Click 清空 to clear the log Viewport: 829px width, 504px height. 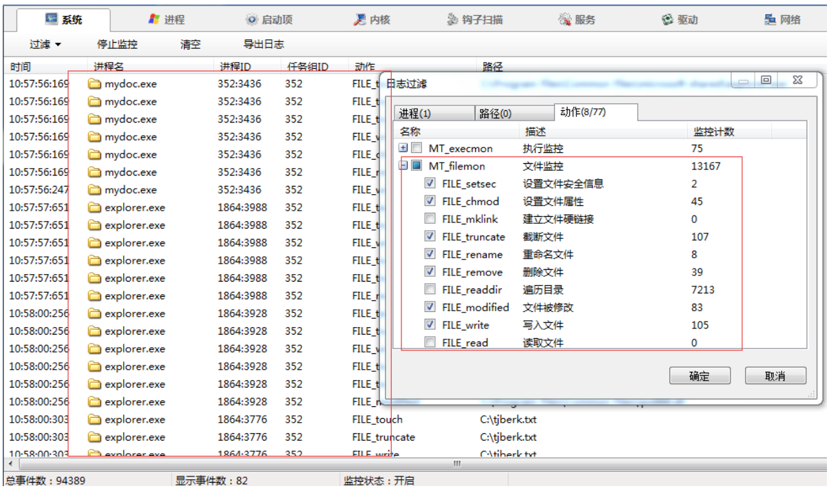tap(190, 44)
